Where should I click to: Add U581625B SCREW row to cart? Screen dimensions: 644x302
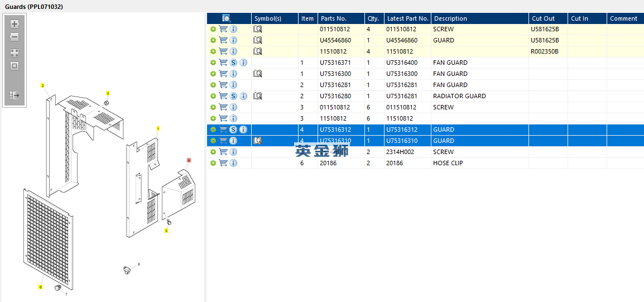pyautogui.click(x=223, y=29)
